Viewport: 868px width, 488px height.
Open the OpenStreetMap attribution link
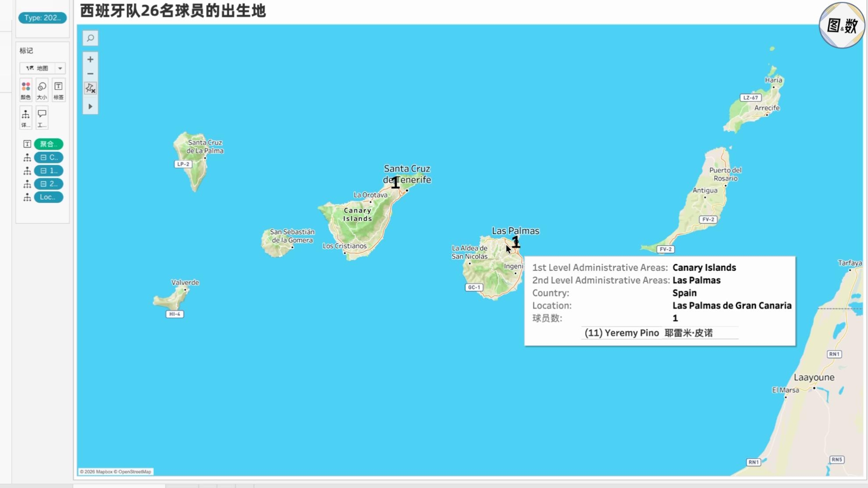click(x=135, y=472)
